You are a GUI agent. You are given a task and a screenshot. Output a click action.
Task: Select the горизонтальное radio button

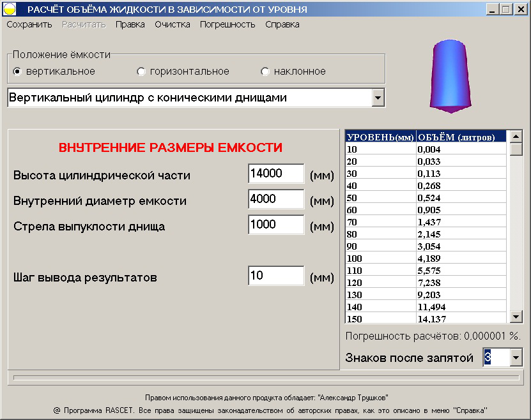pos(141,71)
